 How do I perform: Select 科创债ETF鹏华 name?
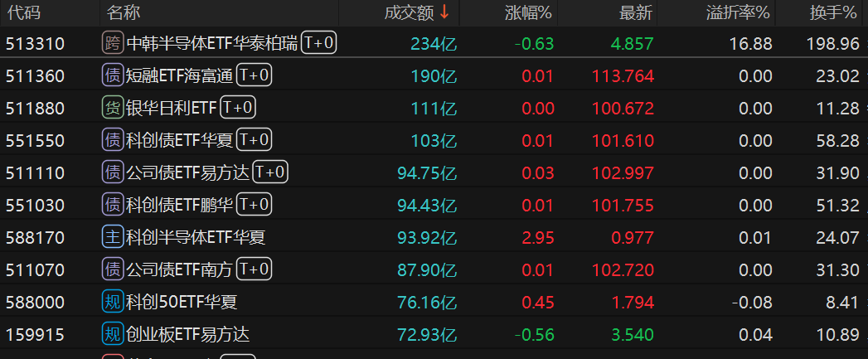pos(180,205)
